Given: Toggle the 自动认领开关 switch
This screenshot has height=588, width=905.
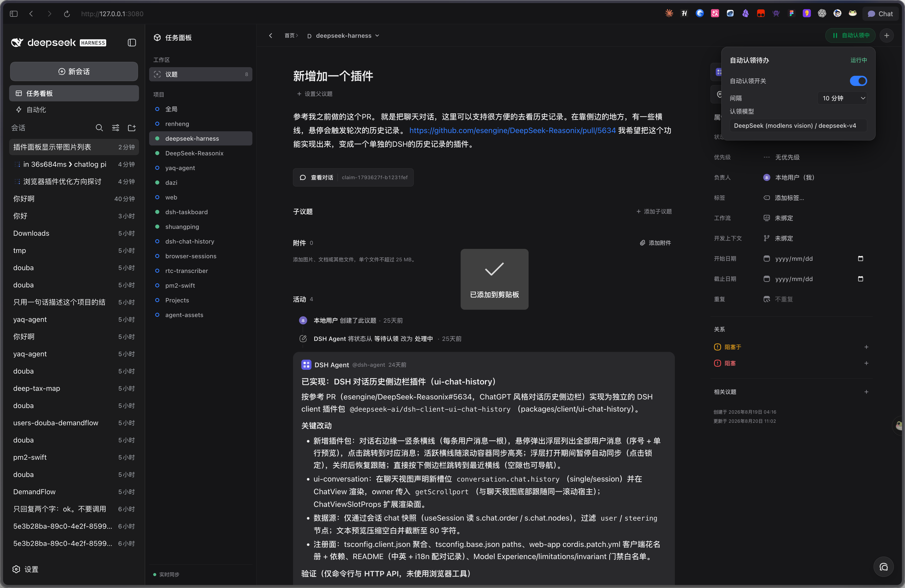Looking at the screenshot, I should pyautogui.click(x=858, y=81).
